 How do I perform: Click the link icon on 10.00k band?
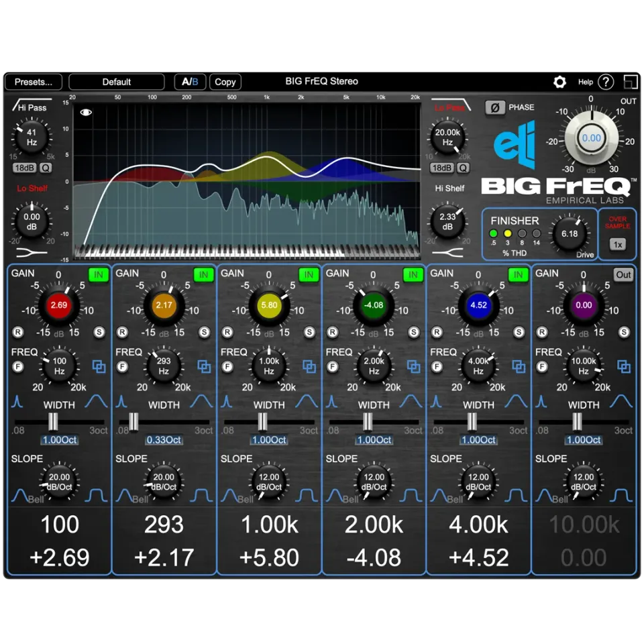(623, 366)
